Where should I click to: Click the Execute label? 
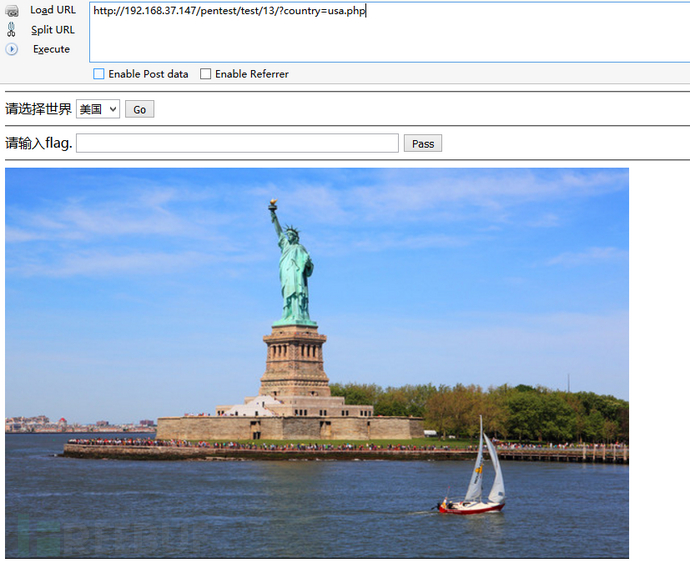click(x=51, y=49)
